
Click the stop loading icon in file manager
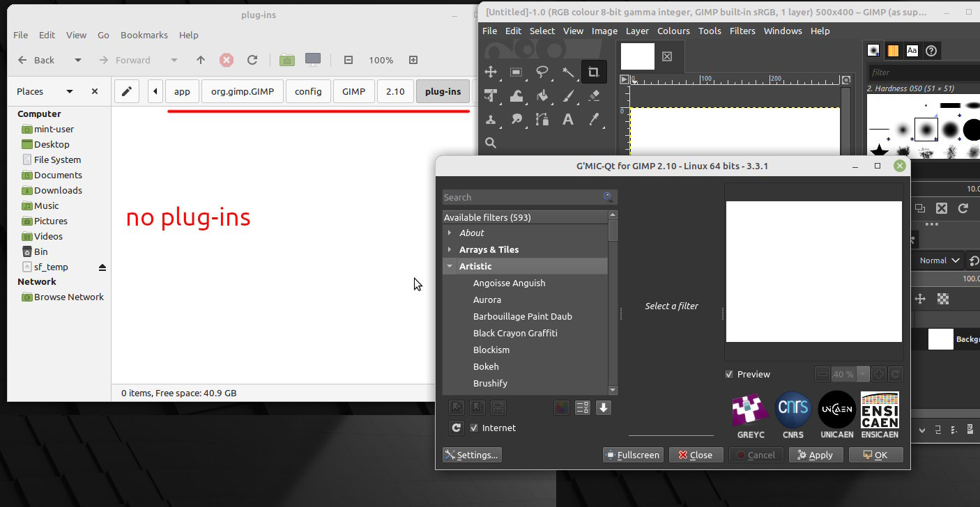pyautogui.click(x=227, y=60)
